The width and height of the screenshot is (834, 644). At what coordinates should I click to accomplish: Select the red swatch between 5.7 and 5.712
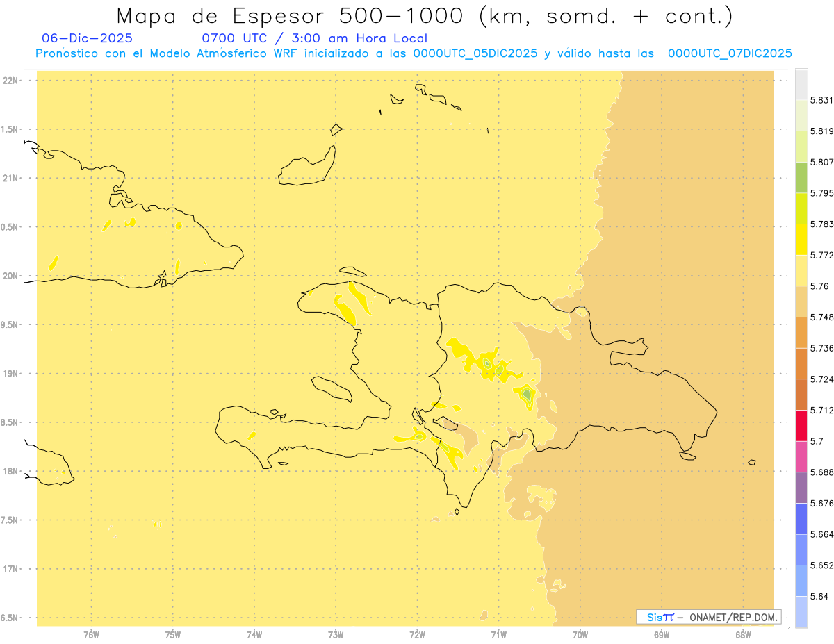[801, 426]
